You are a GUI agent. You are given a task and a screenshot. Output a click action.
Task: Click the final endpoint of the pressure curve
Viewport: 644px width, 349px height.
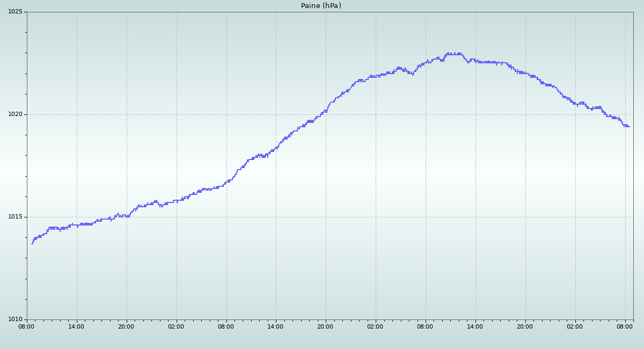tap(629, 127)
